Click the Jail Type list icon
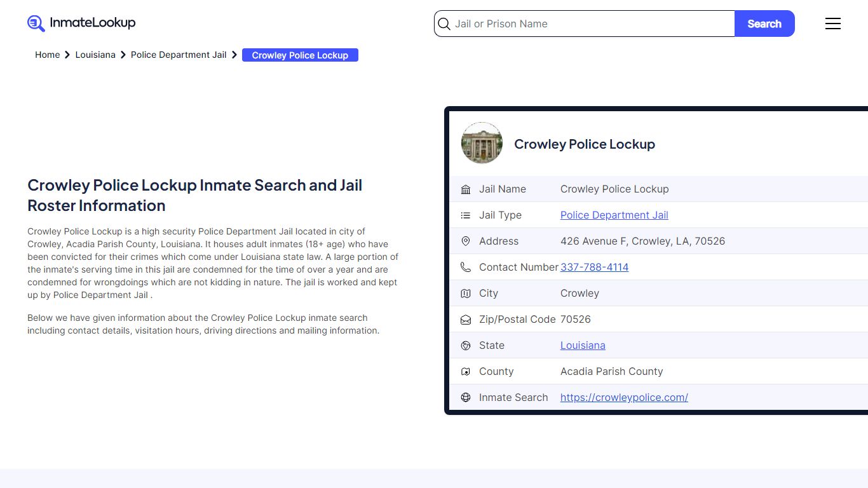868x488 pixels. (466, 215)
